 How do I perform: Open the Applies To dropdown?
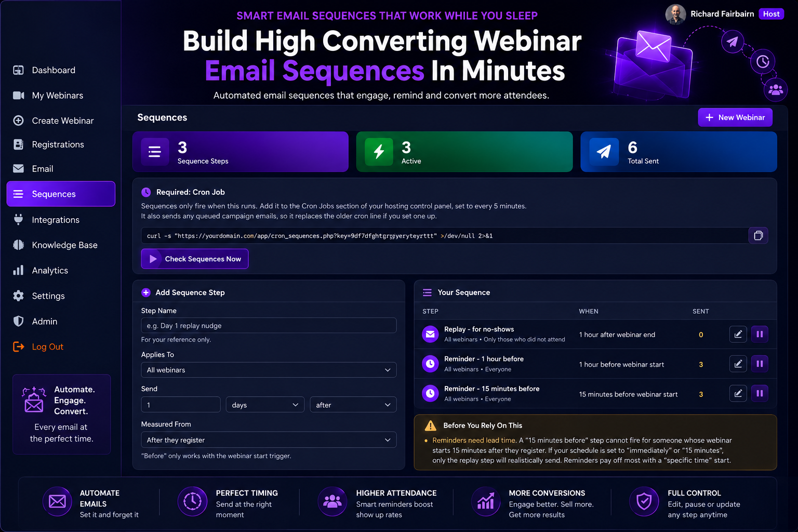pos(269,370)
